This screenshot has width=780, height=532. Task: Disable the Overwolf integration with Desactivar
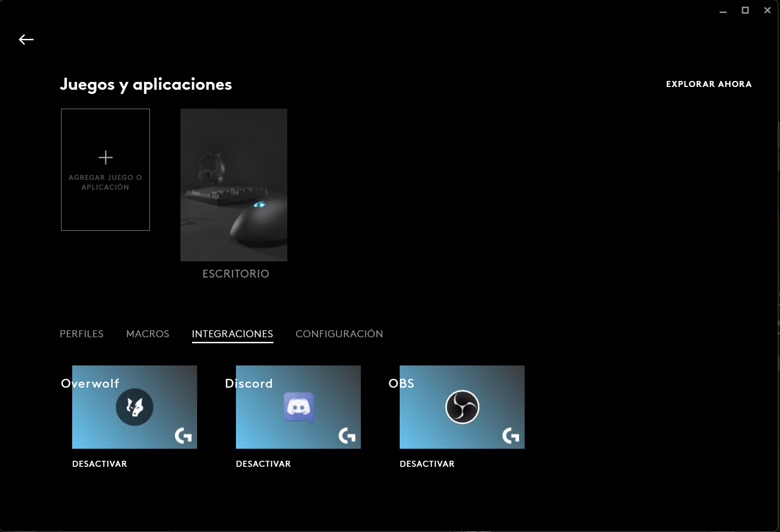[99, 464]
